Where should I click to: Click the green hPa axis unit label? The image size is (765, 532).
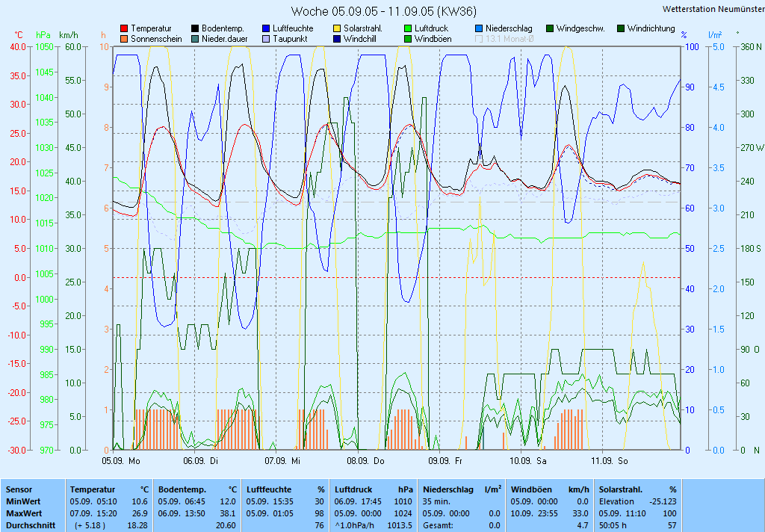tap(43, 35)
